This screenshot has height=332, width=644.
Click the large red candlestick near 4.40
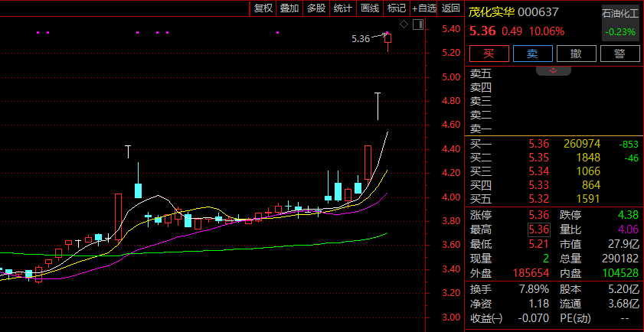pos(368,162)
